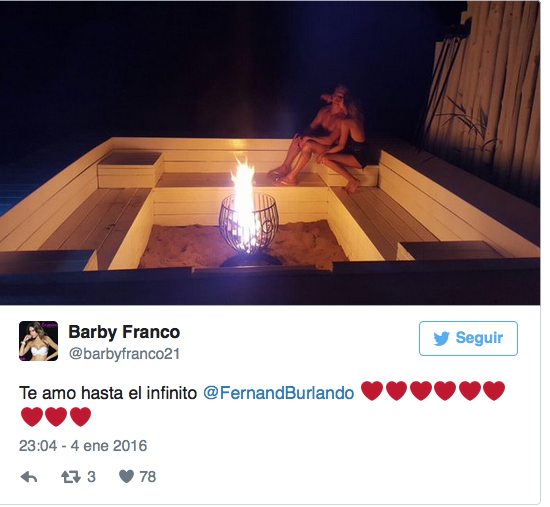Image resolution: width=550 pixels, height=507 pixels.
Task: Open the tweet timestamp 23:04 - 4 ene 2016
Action: pyautogui.click(x=83, y=446)
